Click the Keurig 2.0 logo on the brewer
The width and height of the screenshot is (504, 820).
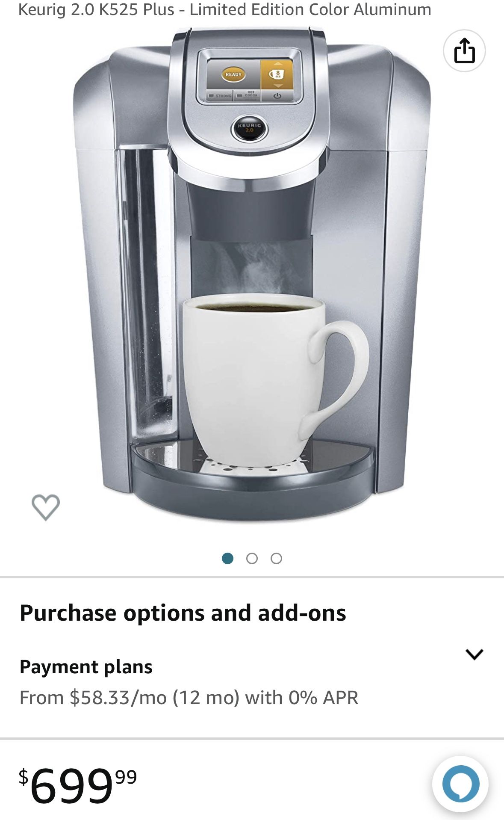[250, 128]
